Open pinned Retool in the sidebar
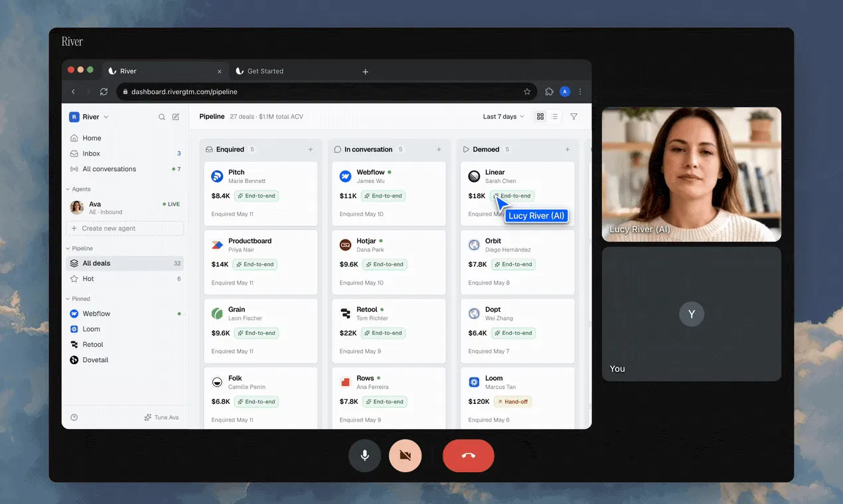 pos(125,344)
